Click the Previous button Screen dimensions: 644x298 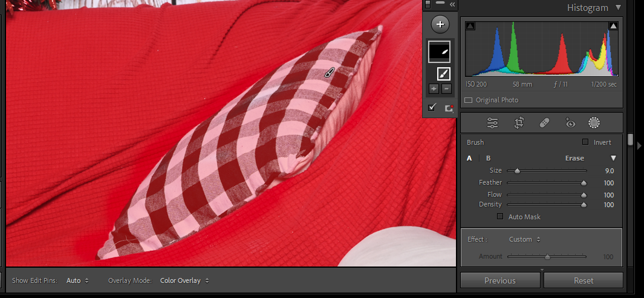(500, 280)
